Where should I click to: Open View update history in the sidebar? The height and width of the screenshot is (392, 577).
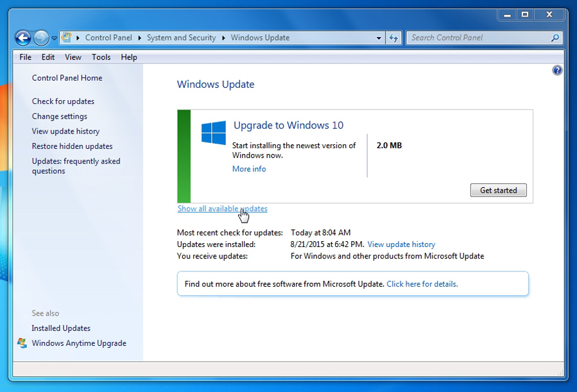point(65,132)
